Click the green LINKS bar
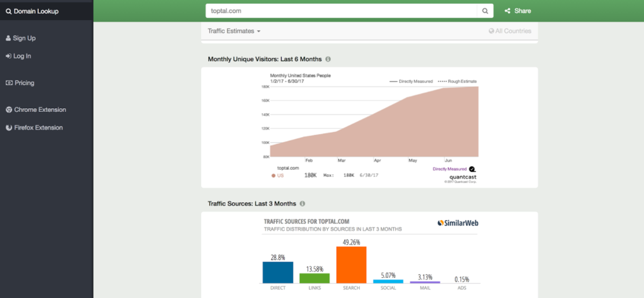Viewport: 644px width, 298px height. [x=314, y=279]
